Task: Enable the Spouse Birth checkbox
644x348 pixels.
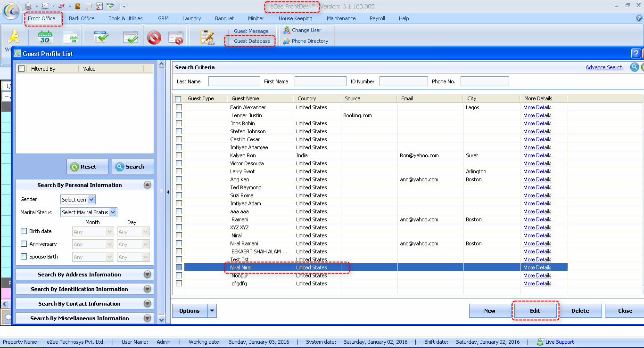Action: click(x=24, y=257)
